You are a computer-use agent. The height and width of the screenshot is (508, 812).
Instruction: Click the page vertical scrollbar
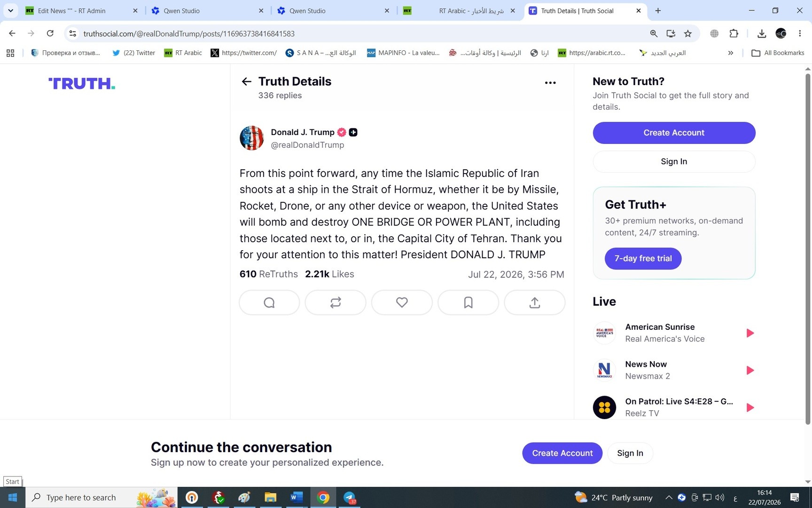(808, 249)
